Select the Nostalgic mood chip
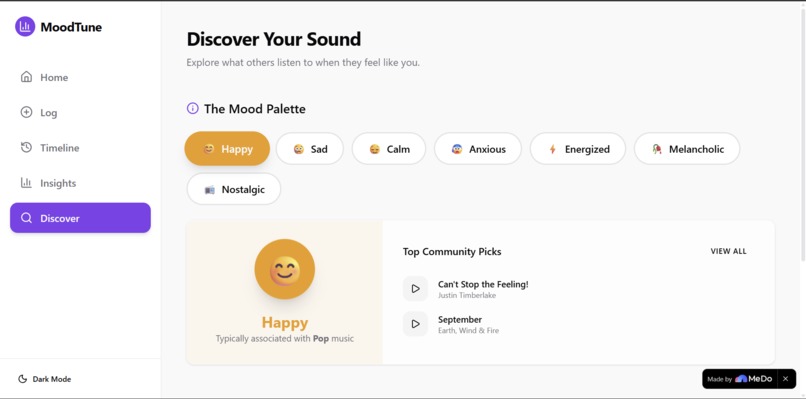 coord(233,189)
